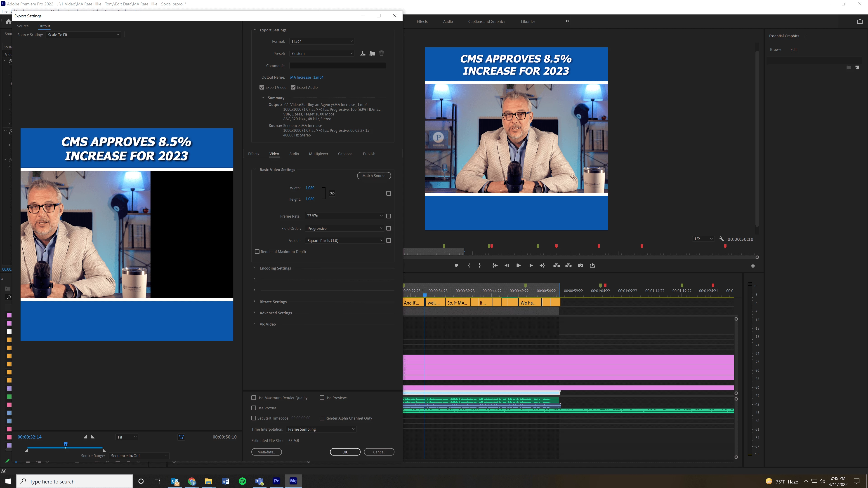Click the width-height link constraint icon

(332, 193)
